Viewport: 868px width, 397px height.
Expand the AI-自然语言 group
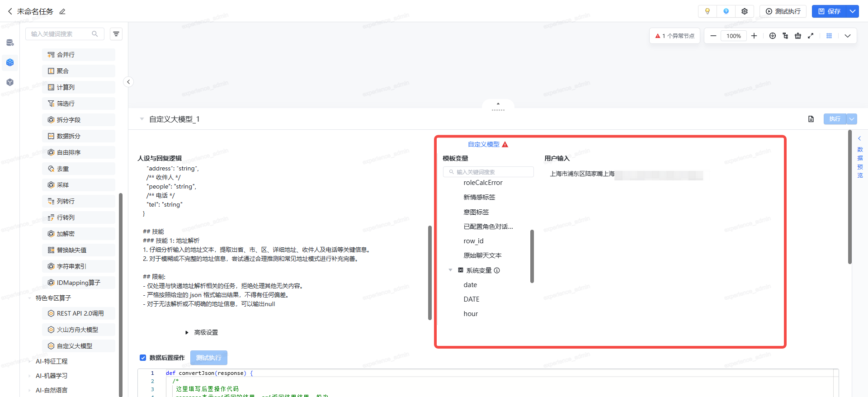[30, 390]
